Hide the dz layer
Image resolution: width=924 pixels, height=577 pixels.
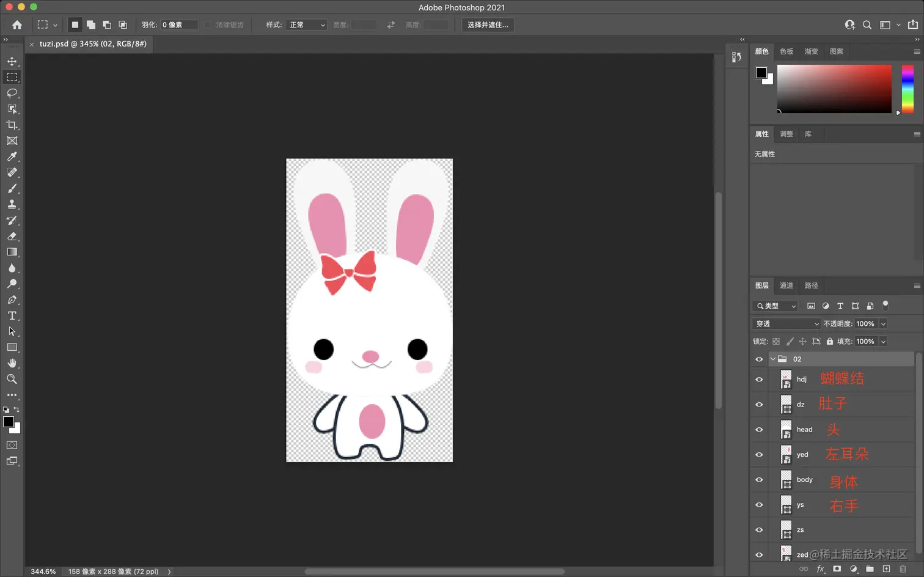[759, 405]
